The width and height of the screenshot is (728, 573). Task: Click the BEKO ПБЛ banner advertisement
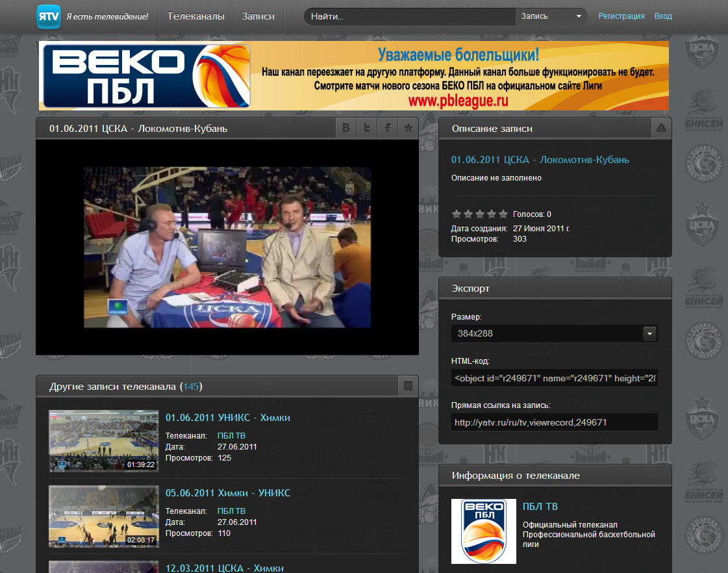point(354,76)
